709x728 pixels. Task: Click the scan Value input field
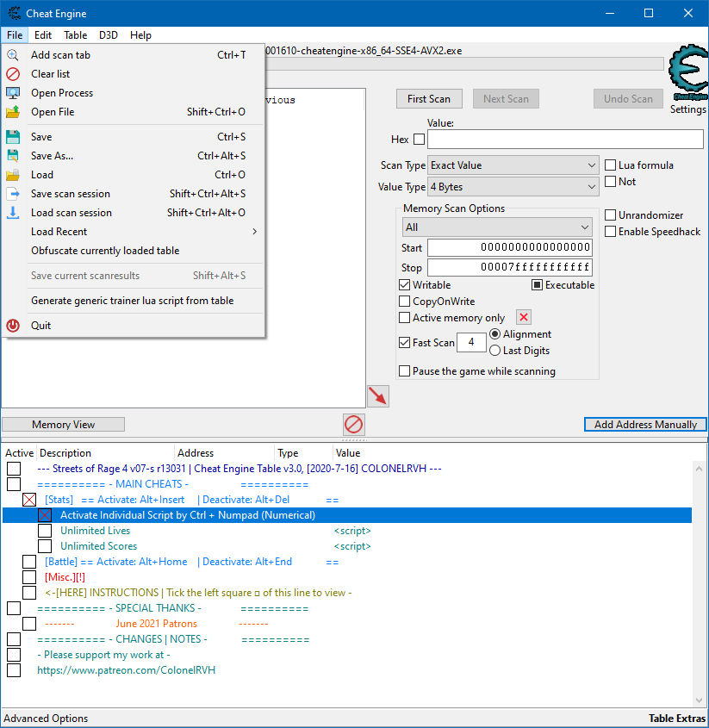coord(565,140)
